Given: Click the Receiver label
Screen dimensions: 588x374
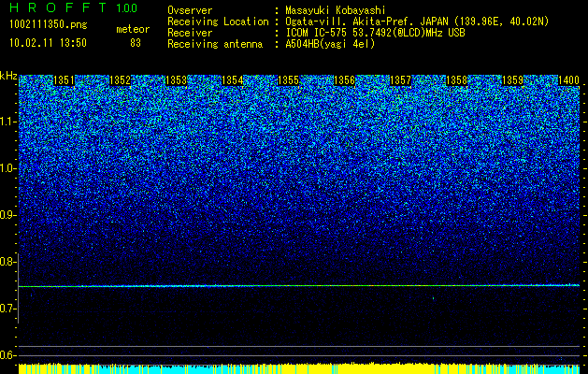Looking at the screenshot, I should pos(190,33).
